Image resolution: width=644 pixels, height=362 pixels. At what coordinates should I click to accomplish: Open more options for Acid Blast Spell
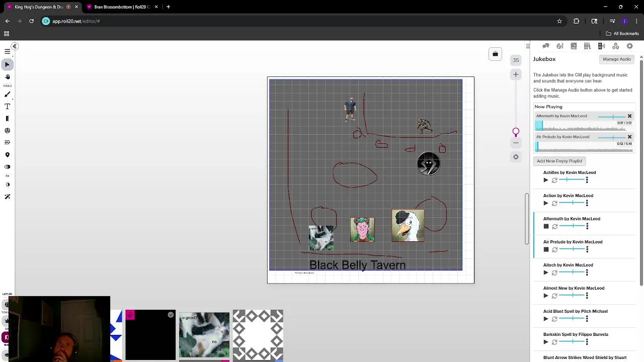coord(587,319)
